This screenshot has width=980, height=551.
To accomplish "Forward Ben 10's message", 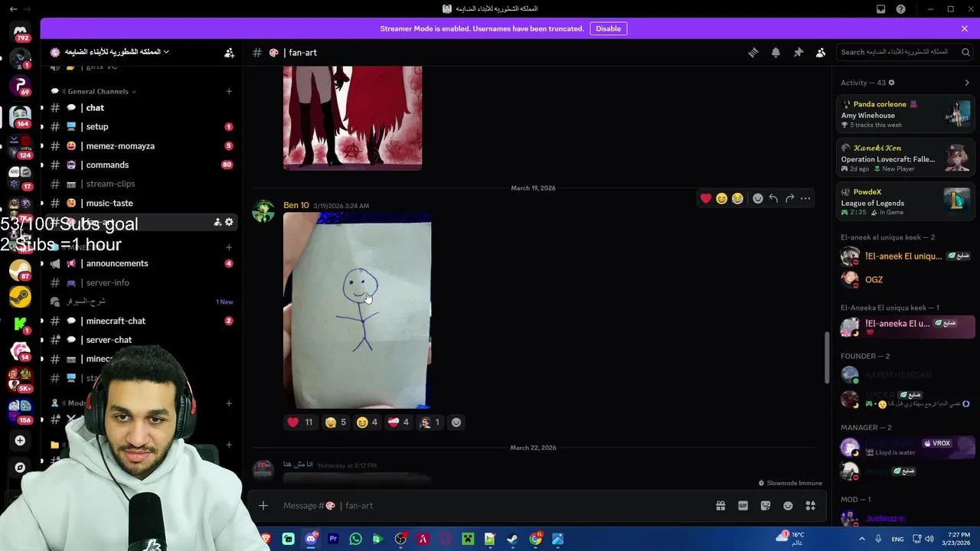I will pyautogui.click(x=789, y=198).
